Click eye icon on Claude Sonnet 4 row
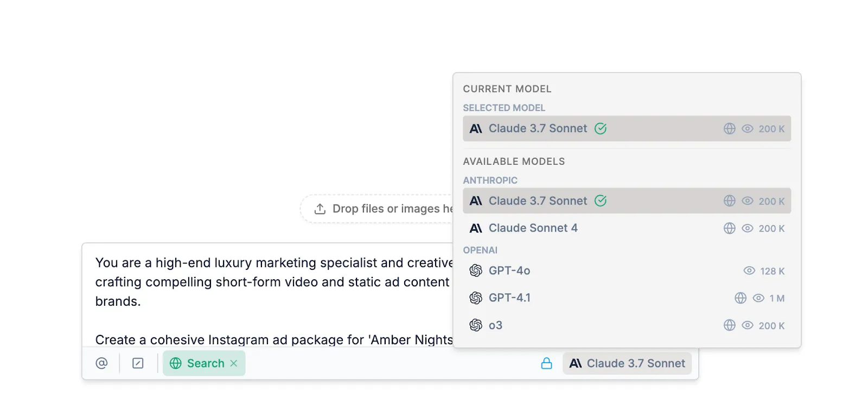868x393 pixels. coord(748,228)
